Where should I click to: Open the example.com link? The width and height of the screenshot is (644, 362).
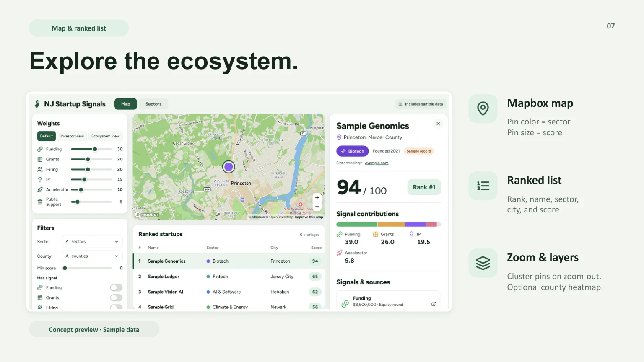(x=377, y=163)
